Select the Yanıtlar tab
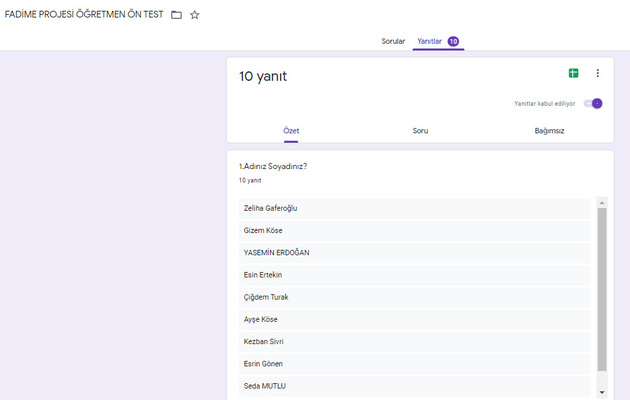This screenshot has height=400, width=630. (x=436, y=41)
